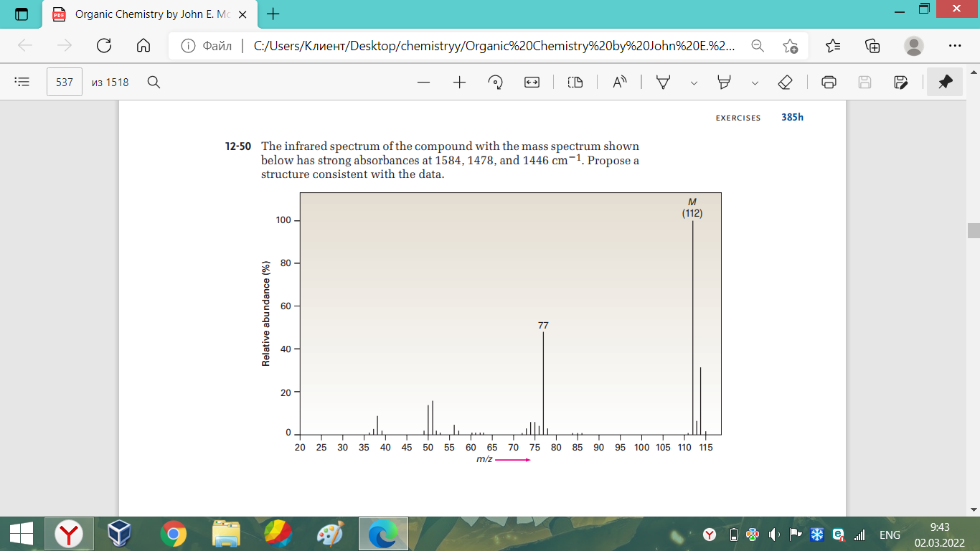Open a new browser tab
Screen dimensions: 980x551
(273, 14)
